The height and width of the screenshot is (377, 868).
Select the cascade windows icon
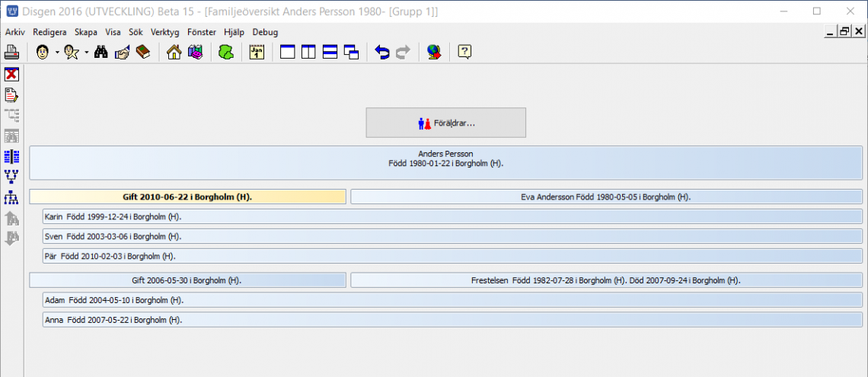[x=351, y=53]
